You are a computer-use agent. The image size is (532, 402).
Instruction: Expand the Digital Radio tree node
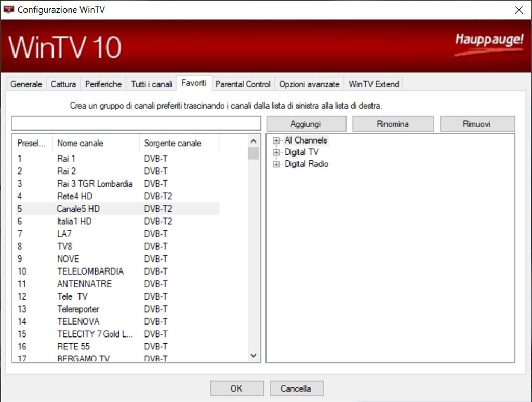(x=276, y=164)
